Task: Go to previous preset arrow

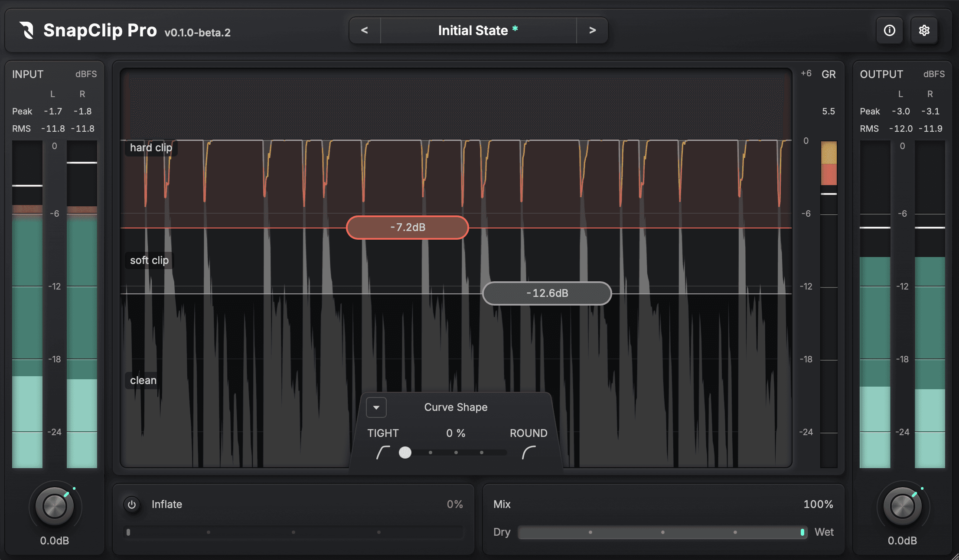Action: coord(365,30)
